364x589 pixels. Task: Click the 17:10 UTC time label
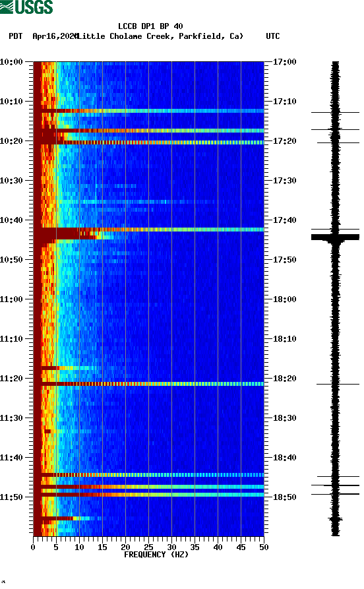pos(284,102)
